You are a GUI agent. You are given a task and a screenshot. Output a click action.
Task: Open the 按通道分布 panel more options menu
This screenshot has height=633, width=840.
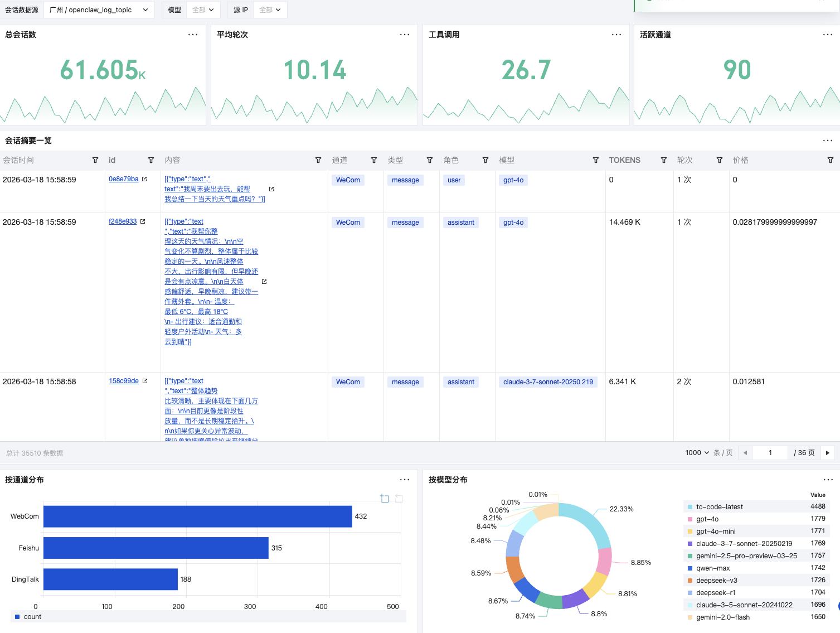(x=405, y=480)
